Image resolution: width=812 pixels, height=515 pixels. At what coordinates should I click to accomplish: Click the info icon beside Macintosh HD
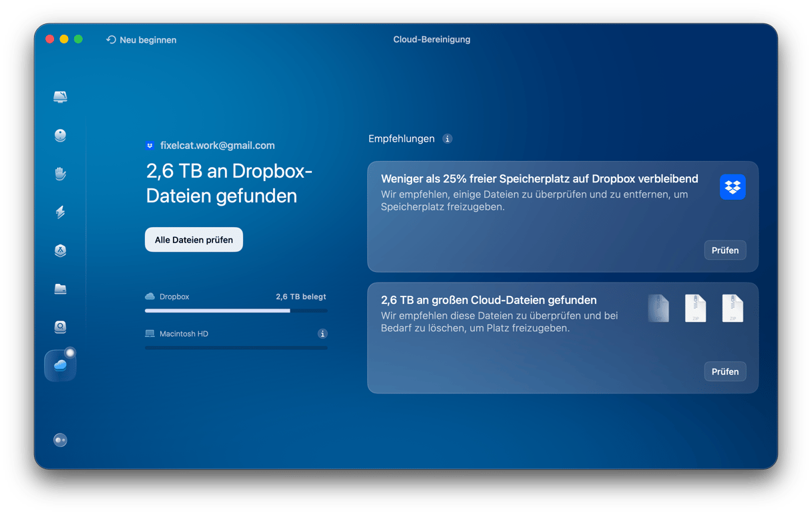point(322,333)
